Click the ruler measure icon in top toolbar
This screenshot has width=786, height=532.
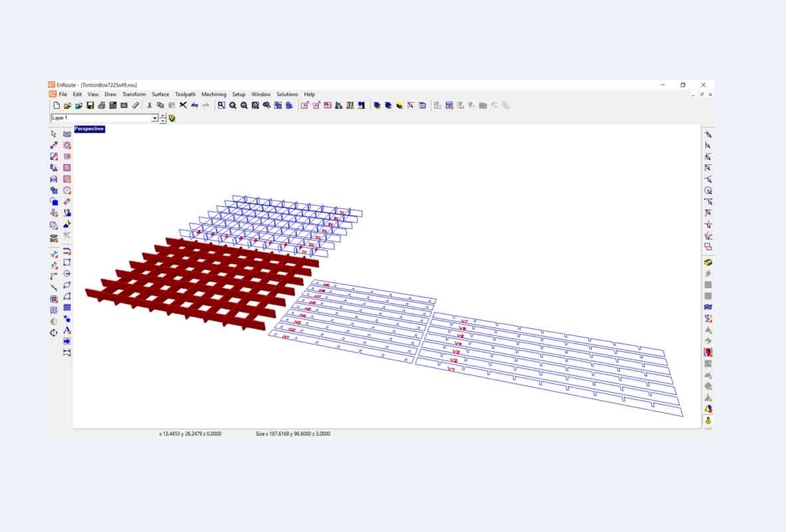coord(135,106)
